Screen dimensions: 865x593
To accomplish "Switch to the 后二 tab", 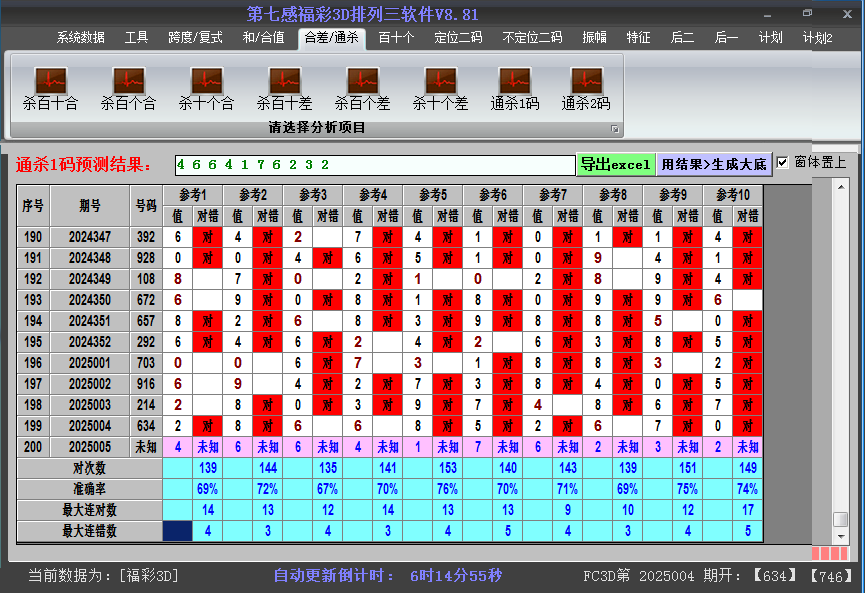I will click(x=682, y=38).
